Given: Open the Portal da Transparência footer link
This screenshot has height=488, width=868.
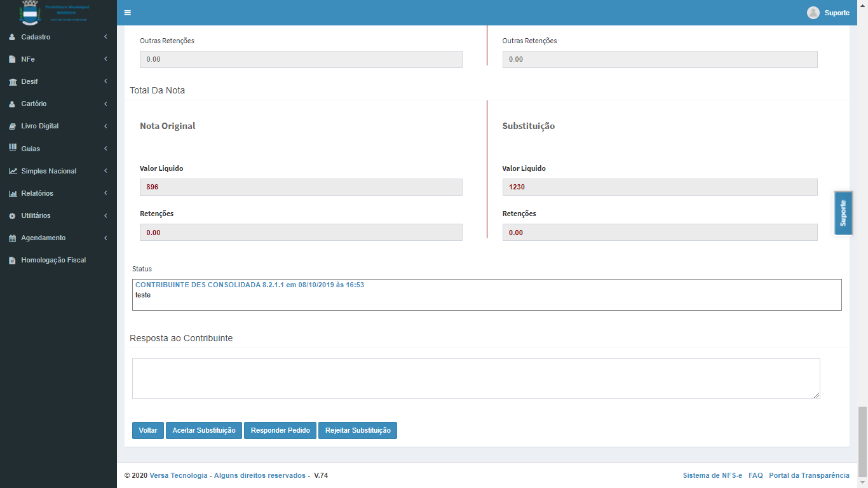Looking at the screenshot, I should pos(809,475).
